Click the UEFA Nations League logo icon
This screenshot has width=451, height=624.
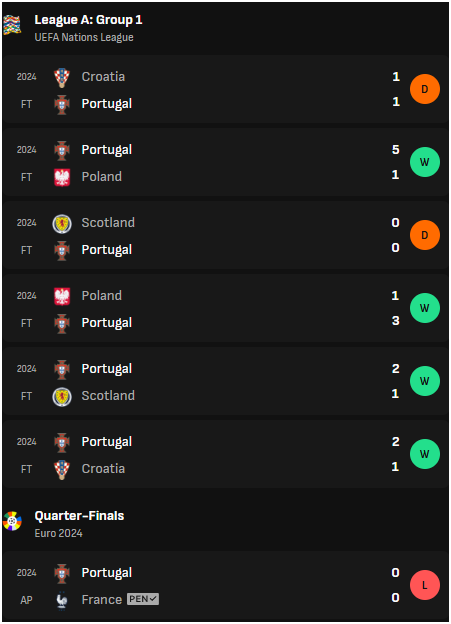[12, 25]
